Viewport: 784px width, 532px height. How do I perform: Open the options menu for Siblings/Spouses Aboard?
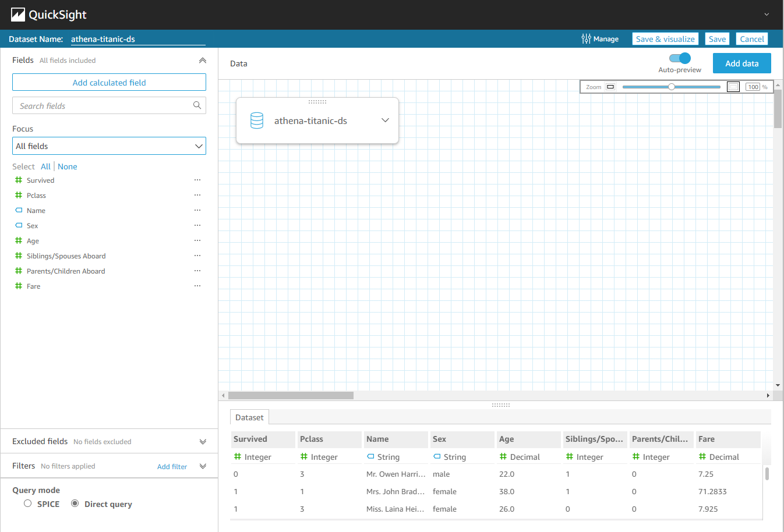[197, 256]
